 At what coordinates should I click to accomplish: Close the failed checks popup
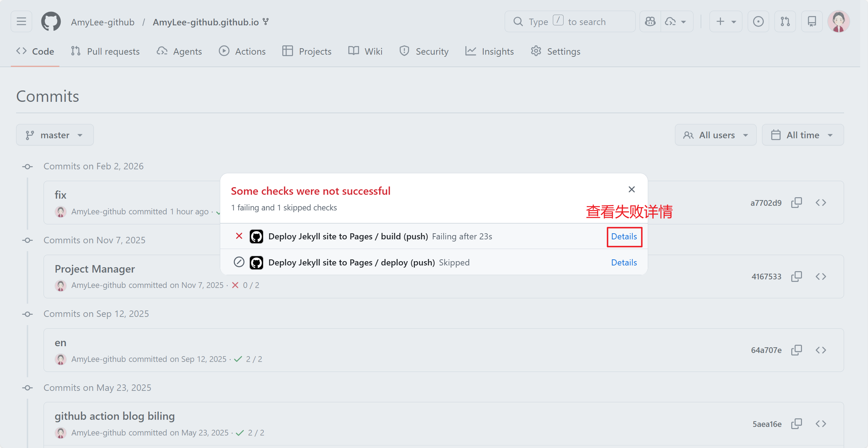pos(631,189)
